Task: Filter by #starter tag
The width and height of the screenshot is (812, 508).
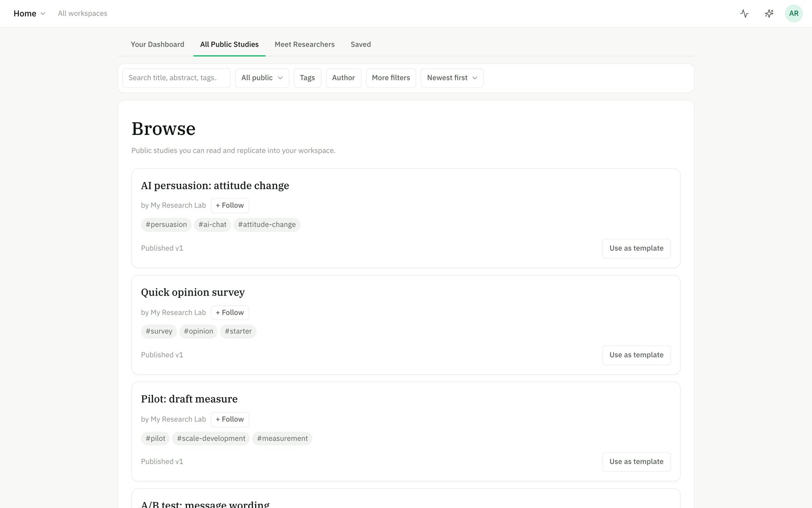Action: click(238, 332)
